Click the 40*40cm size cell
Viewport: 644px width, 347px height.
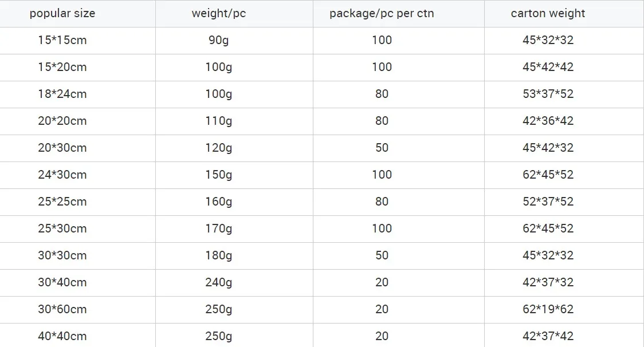click(62, 336)
